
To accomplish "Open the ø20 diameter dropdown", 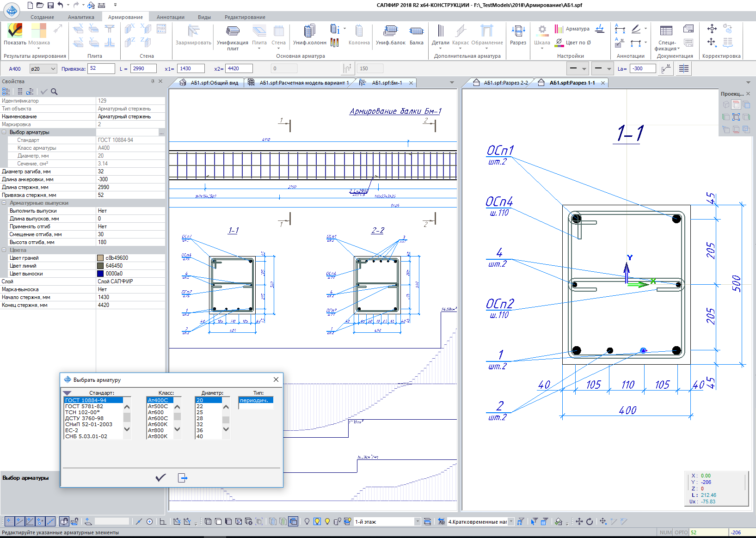I will pos(53,69).
